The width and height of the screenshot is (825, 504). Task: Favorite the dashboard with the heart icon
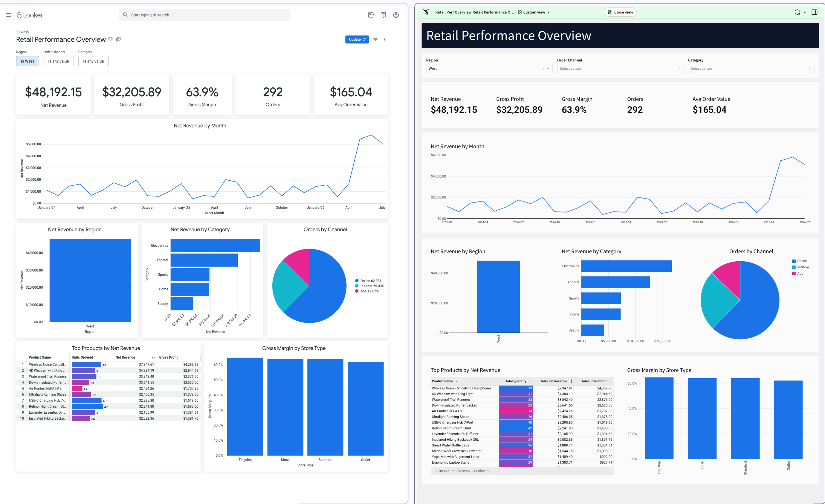[110, 39]
